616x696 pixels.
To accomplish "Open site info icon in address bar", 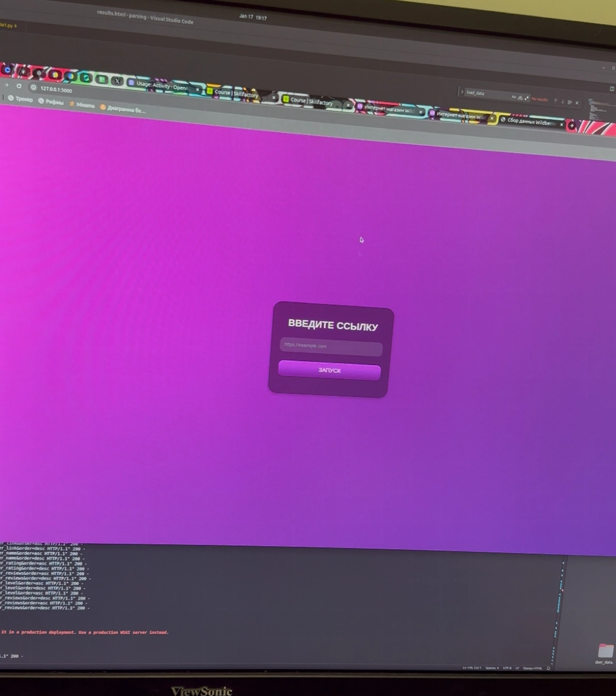I will coord(33,87).
